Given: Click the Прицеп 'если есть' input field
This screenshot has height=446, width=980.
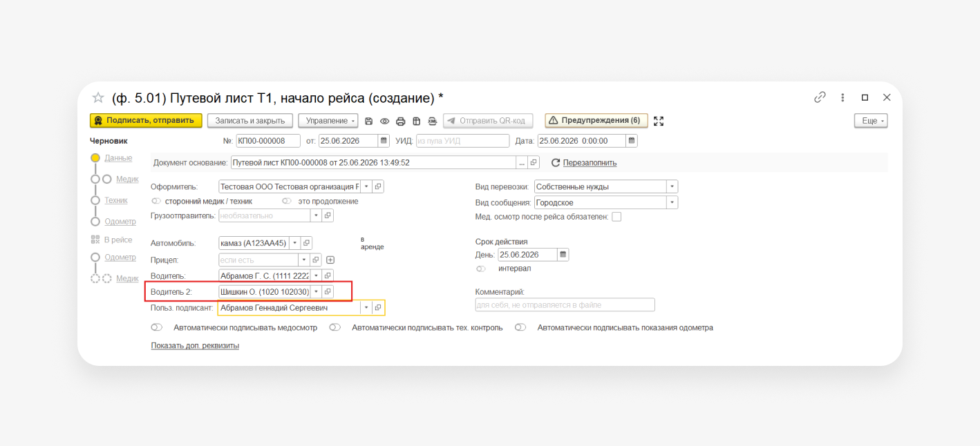Looking at the screenshot, I should (x=258, y=260).
